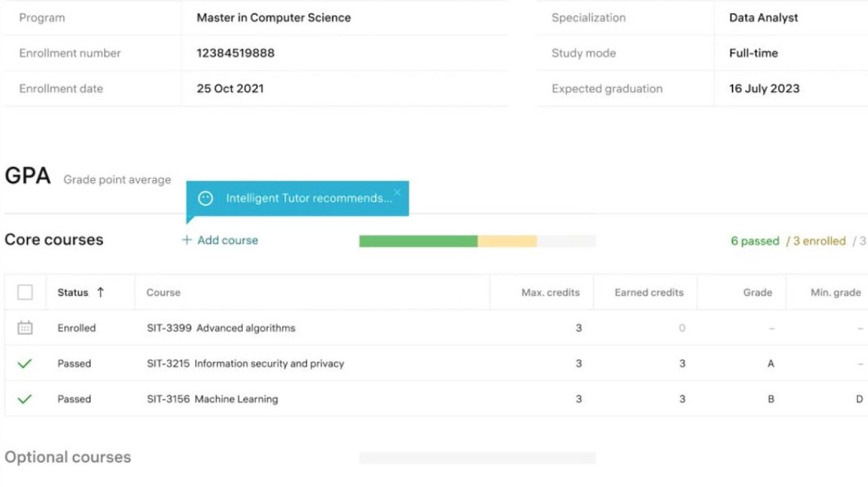The height and width of the screenshot is (487, 868).
Task: Open SIT-3399 Advanced algorithms course row
Action: coord(436,327)
